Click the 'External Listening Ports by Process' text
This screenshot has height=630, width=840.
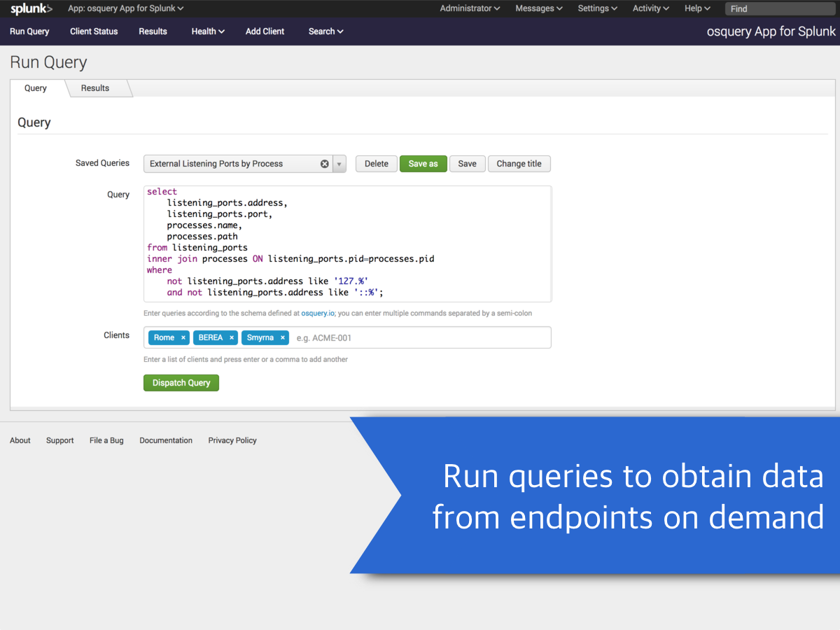[216, 164]
